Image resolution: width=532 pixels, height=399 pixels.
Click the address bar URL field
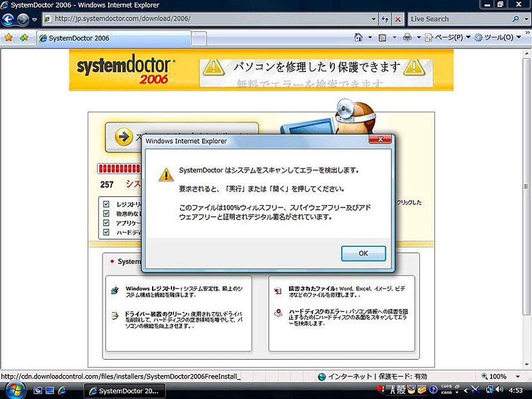point(211,19)
